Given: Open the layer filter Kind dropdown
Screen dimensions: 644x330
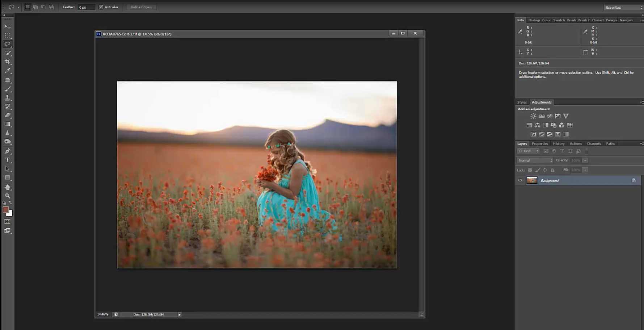Looking at the screenshot, I should (x=529, y=151).
